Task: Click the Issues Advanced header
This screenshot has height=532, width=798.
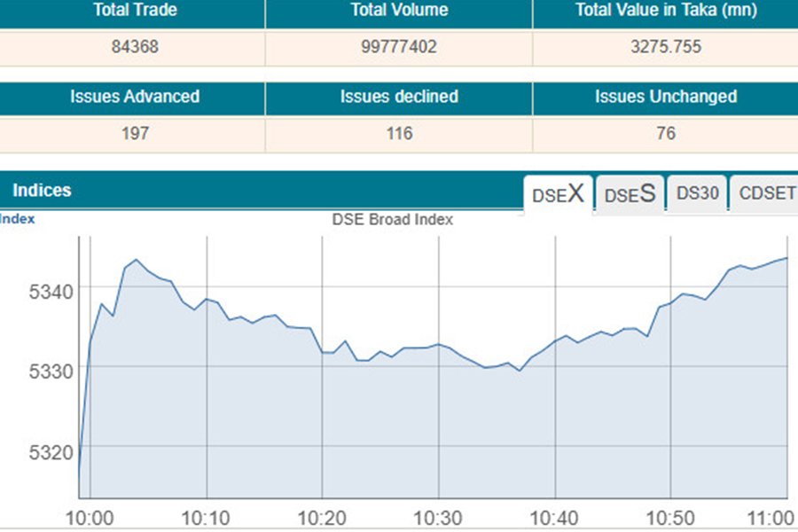Action: 135,97
